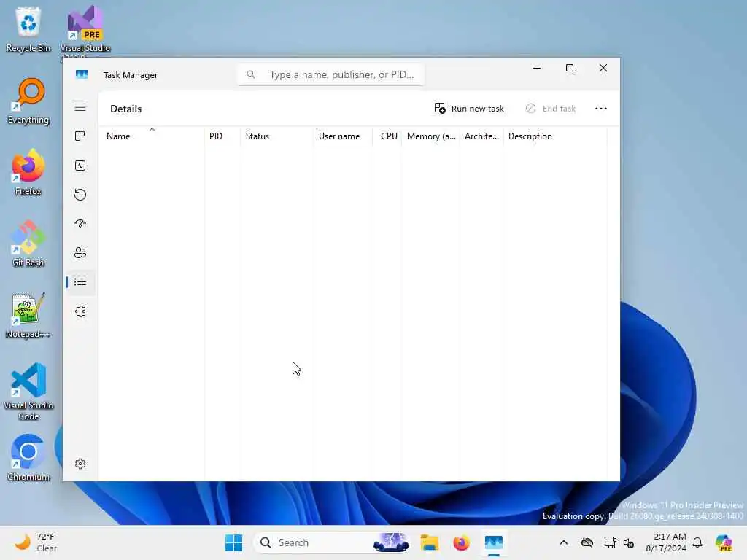Select the Chromium desktop shortcut
This screenshot has width=747, height=560.
tap(28, 458)
